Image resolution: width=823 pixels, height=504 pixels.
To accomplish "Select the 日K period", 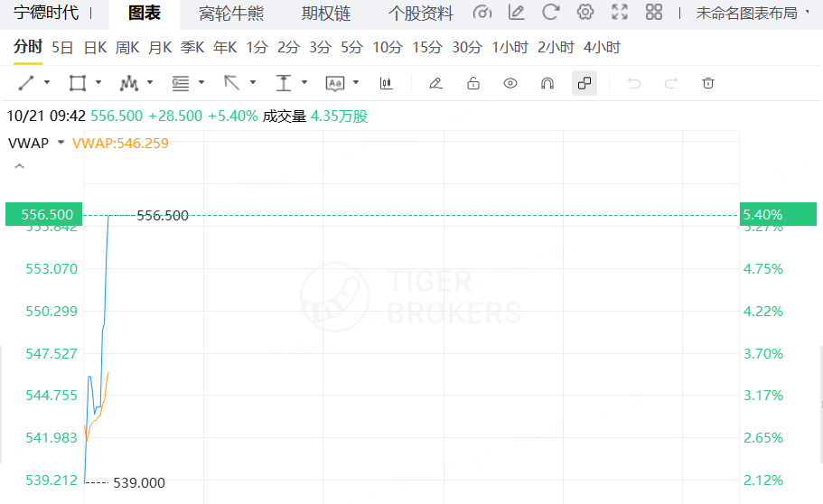I will (x=95, y=48).
